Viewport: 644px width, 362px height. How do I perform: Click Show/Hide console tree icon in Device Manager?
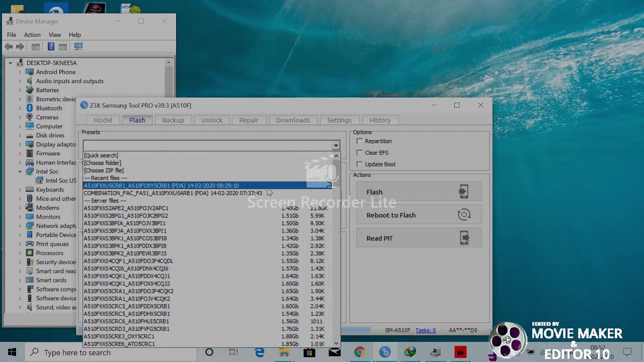tap(36, 47)
